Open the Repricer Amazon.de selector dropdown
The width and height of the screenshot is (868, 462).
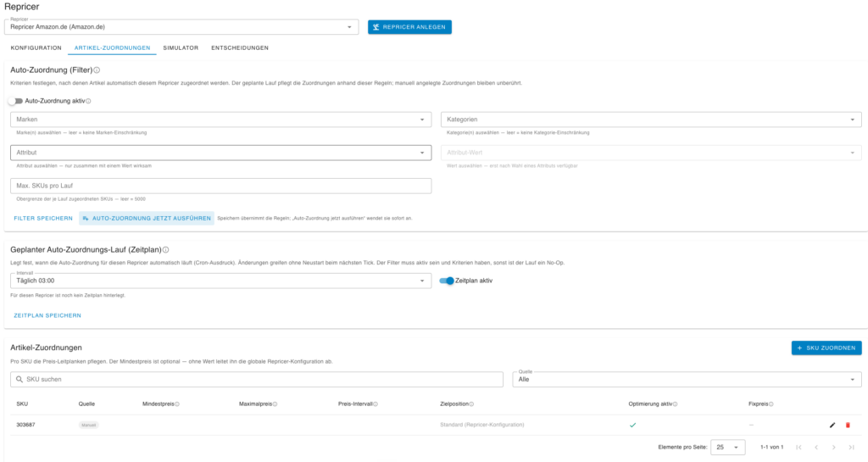coord(181,27)
